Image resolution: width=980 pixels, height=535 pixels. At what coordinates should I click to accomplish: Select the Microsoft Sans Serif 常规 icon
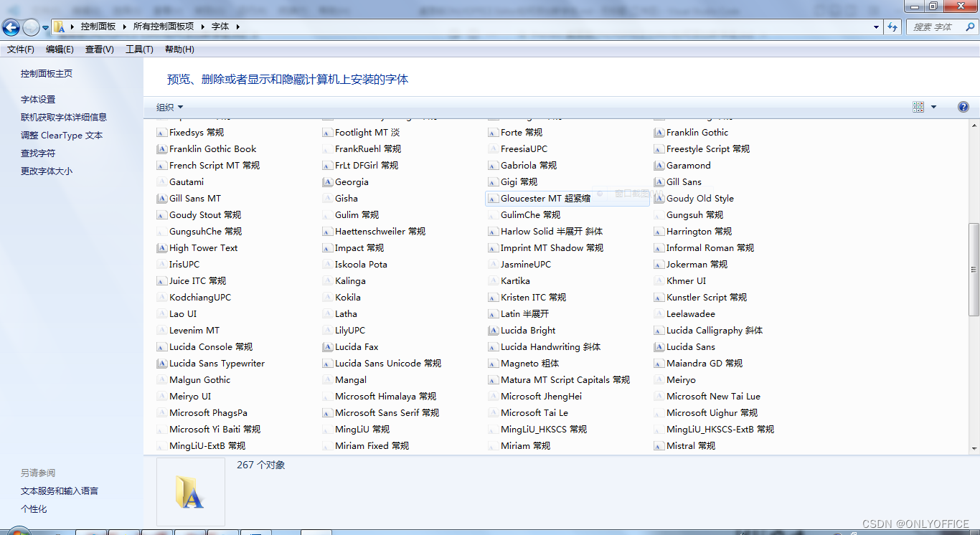pos(327,413)
